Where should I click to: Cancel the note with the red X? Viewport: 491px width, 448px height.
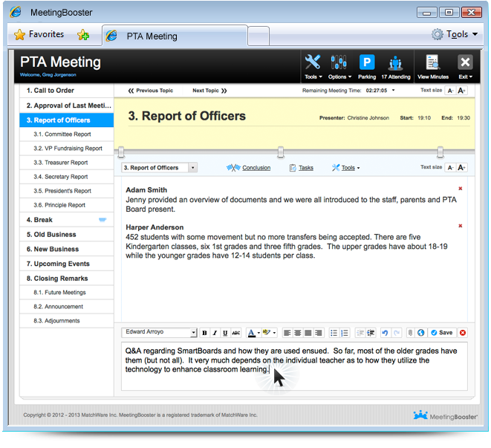tap(463, 333)
